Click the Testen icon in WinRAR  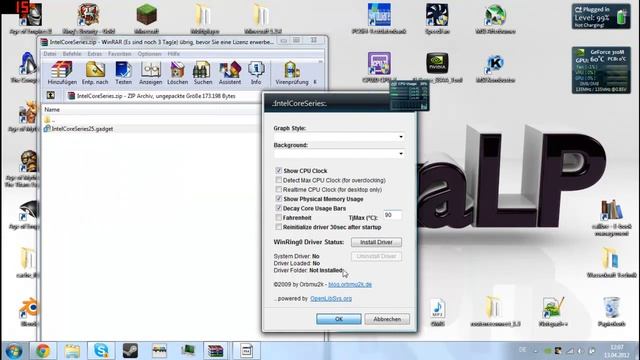123,73
